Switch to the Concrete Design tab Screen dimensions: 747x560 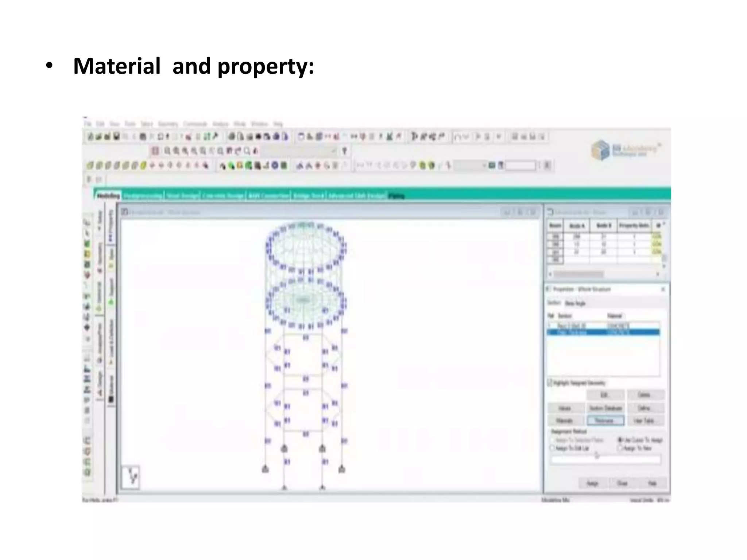223,196
